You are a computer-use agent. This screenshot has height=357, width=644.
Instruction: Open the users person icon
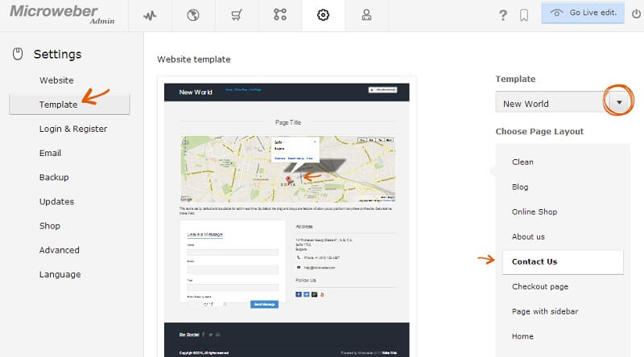tap(367, 15)
